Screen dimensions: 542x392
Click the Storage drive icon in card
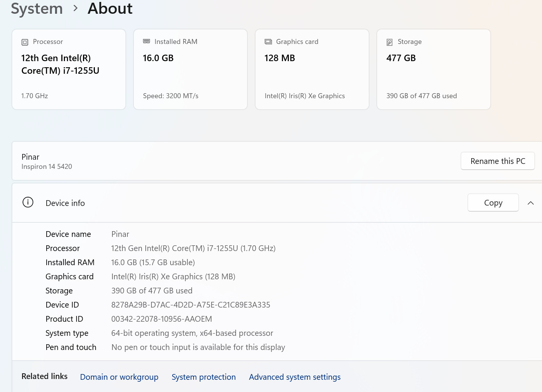[x=389, y=42]
